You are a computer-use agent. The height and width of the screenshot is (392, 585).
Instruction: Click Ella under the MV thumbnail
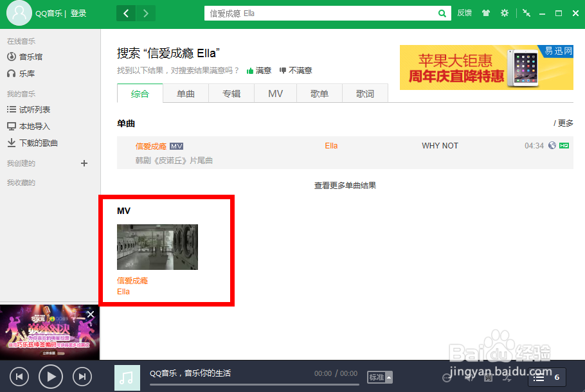(123, 292)
